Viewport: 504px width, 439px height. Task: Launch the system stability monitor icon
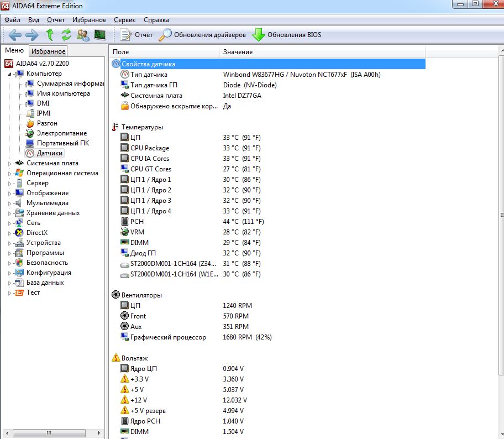pyautogui.click(x=100, y=35)
